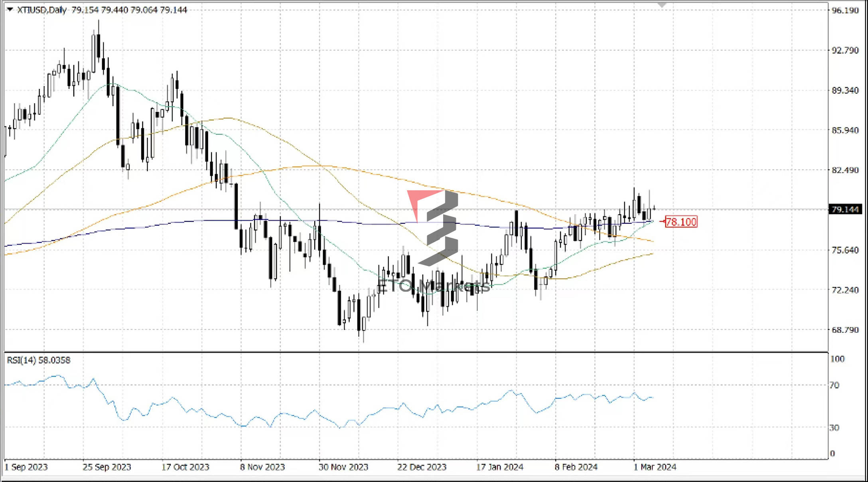Click the RSI scale value 0
Screen dimensions: 868x482
pyautogui.click(x=832, y=453)
